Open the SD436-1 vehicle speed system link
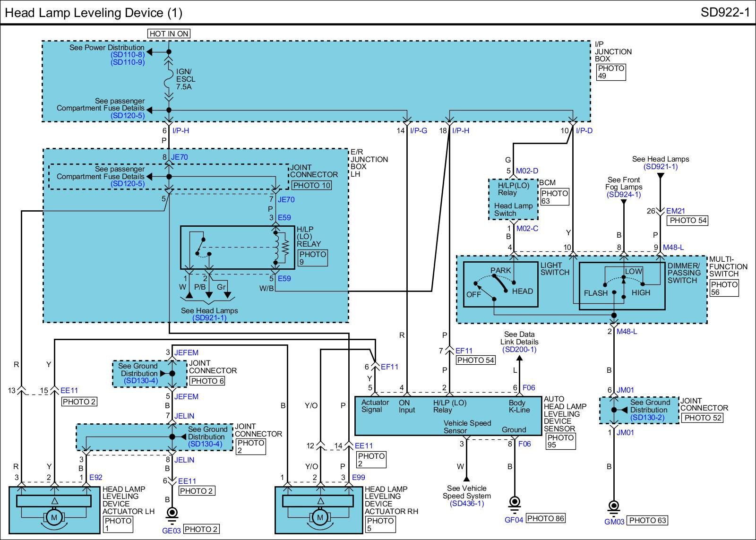This screenshot has height=540, width=756. point(467,503)
